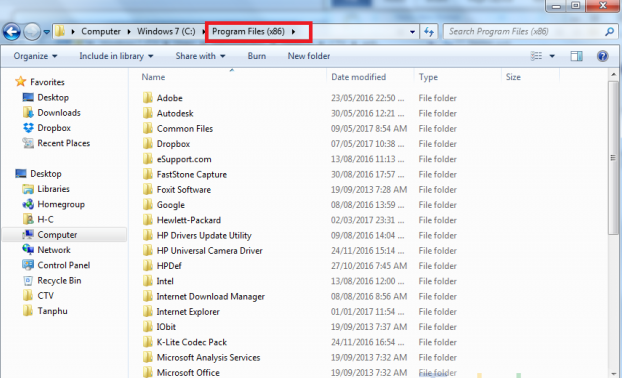Open Include in library menu
The image size is (622, 384).
tap(116, 56)
